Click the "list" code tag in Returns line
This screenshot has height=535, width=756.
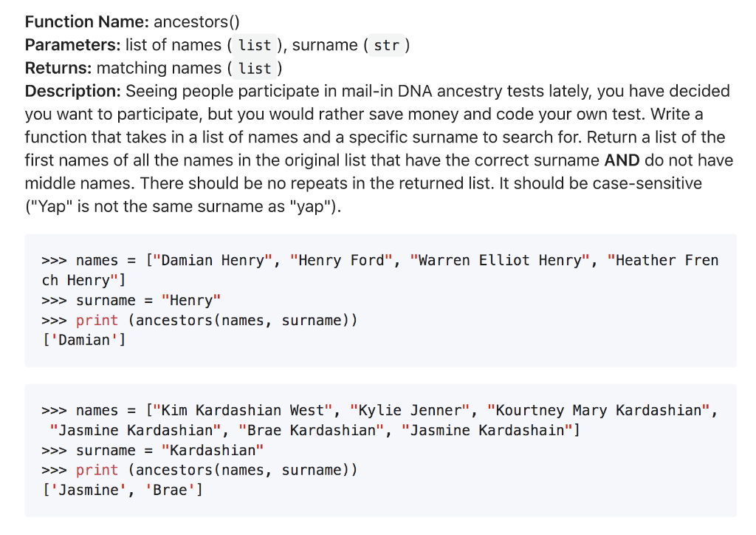tap(255, 69)
